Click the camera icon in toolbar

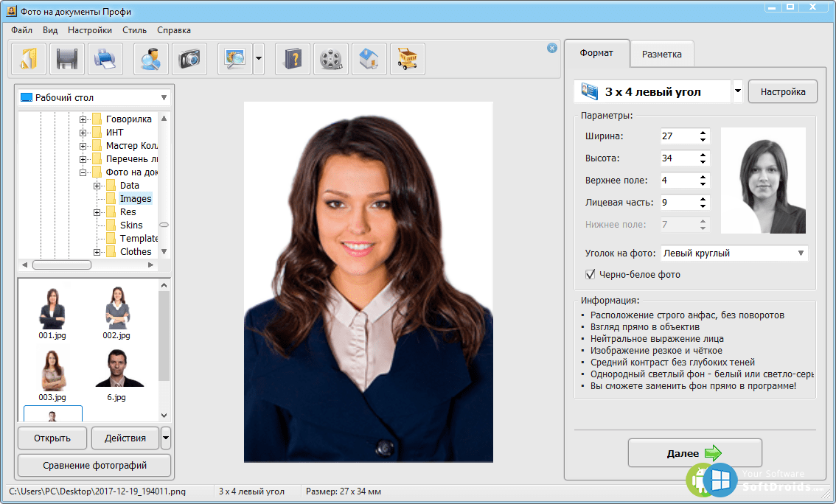[189, 58]
